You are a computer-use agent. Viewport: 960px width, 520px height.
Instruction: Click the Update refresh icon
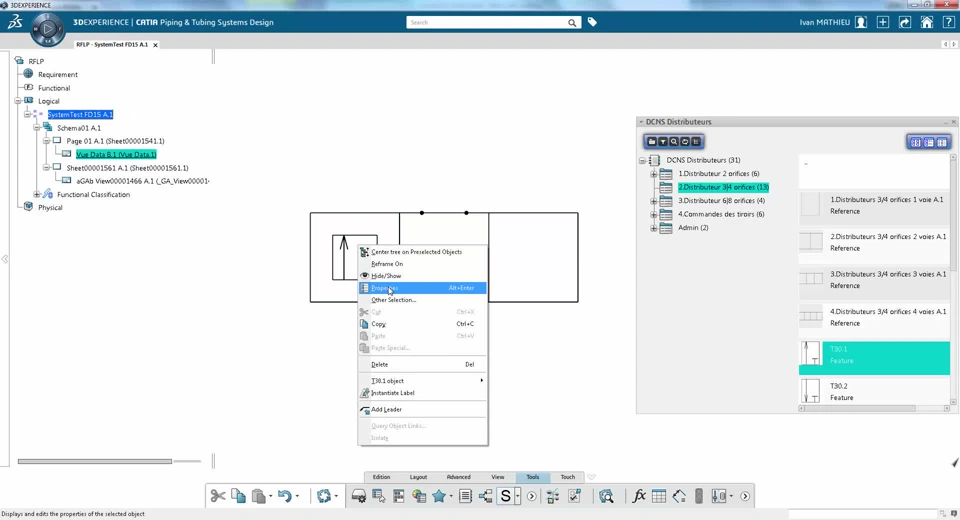[x=324, y=496]
